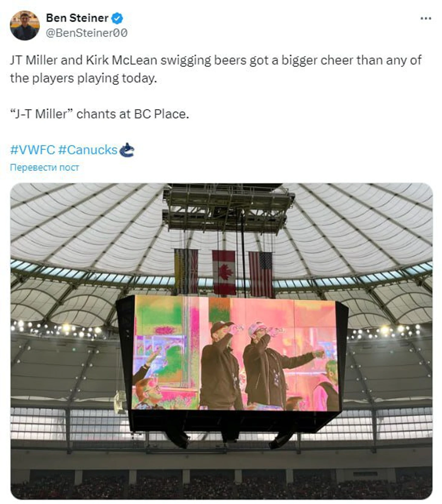Click the Canadian flag in the photo
The width and height of the screenshot is (442, 504).
224,272
